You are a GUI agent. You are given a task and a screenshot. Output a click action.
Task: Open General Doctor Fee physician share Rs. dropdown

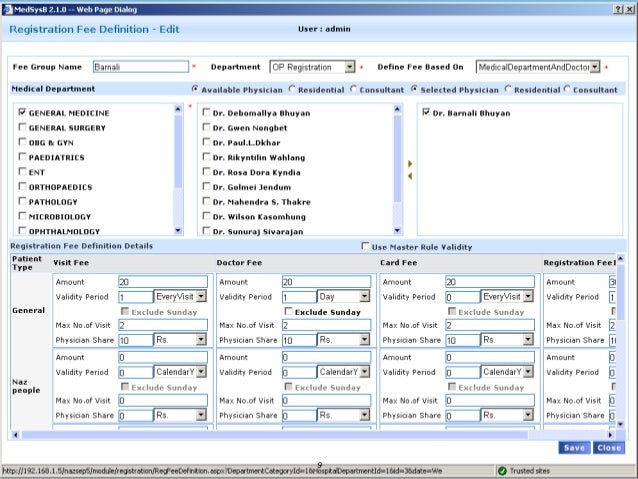click(365, 340)
